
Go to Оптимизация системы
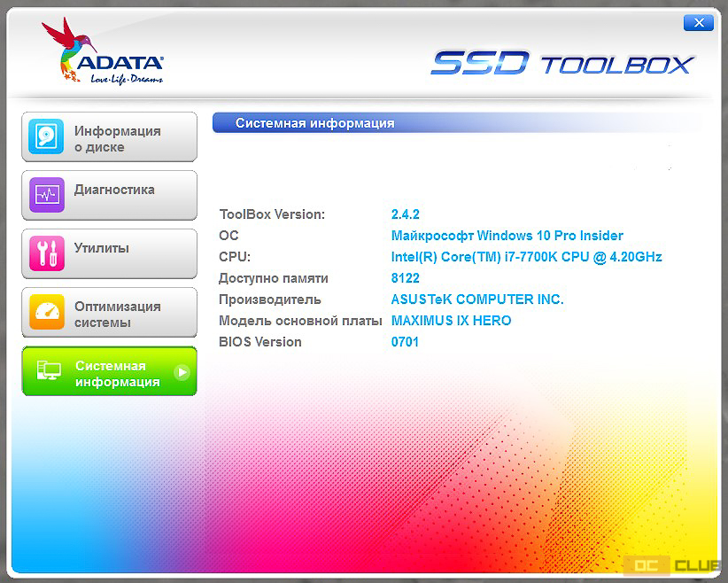[110, 312]
